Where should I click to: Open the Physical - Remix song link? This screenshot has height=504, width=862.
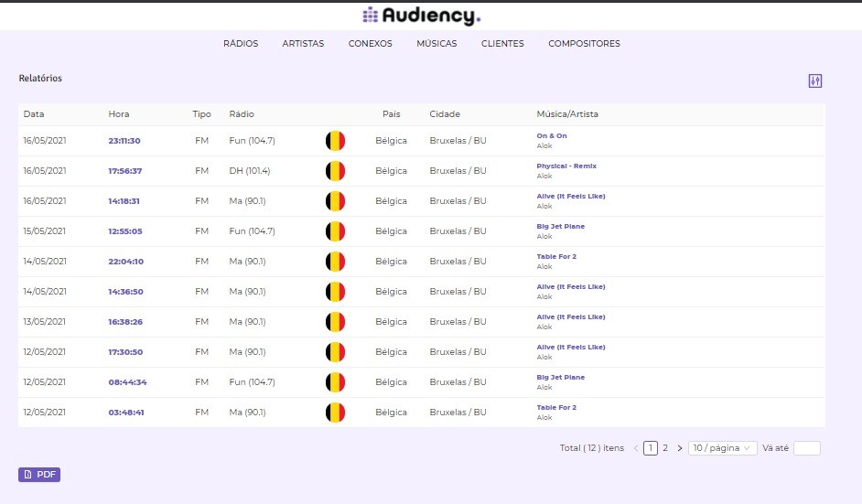click(x=566, y=166)
